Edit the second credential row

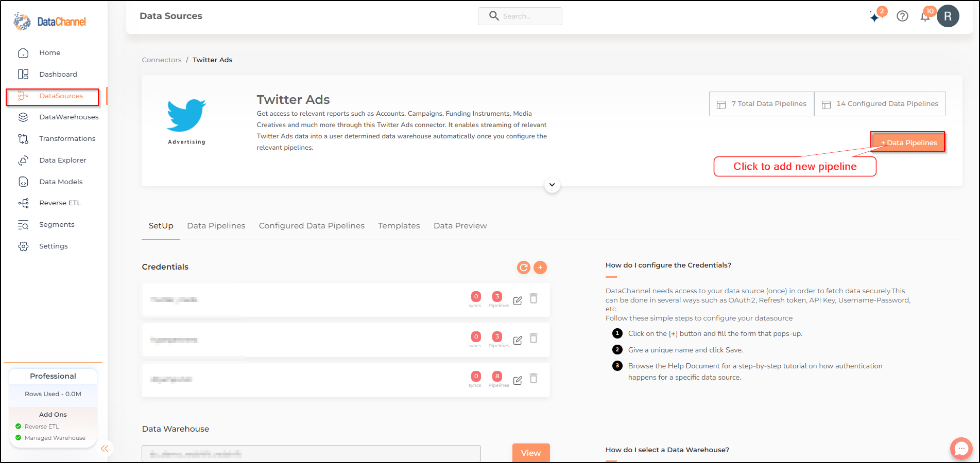click(518, 340)
